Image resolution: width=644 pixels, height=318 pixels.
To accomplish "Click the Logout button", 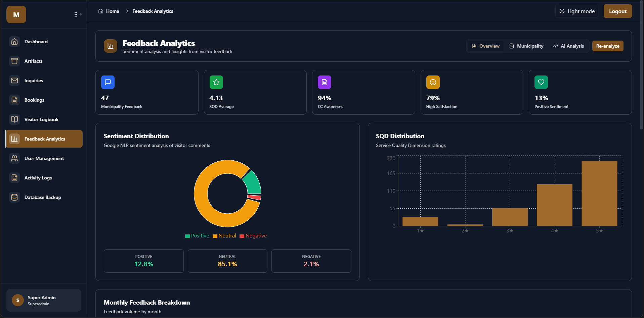I will coord(617,11).
